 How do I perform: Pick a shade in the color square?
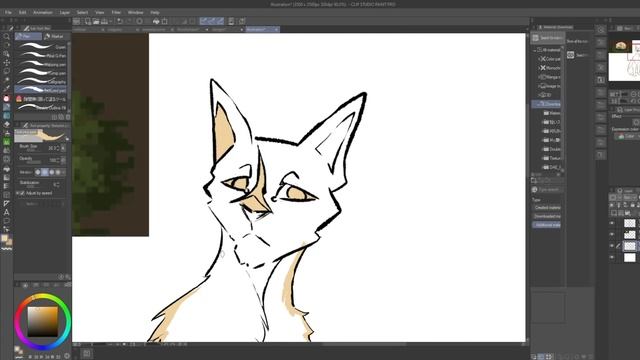click(42, 322)
